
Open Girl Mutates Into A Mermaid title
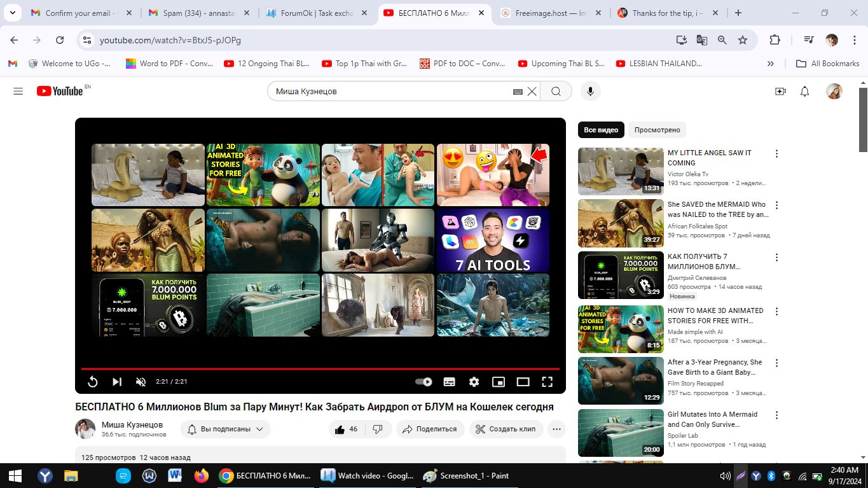[712, 419]
